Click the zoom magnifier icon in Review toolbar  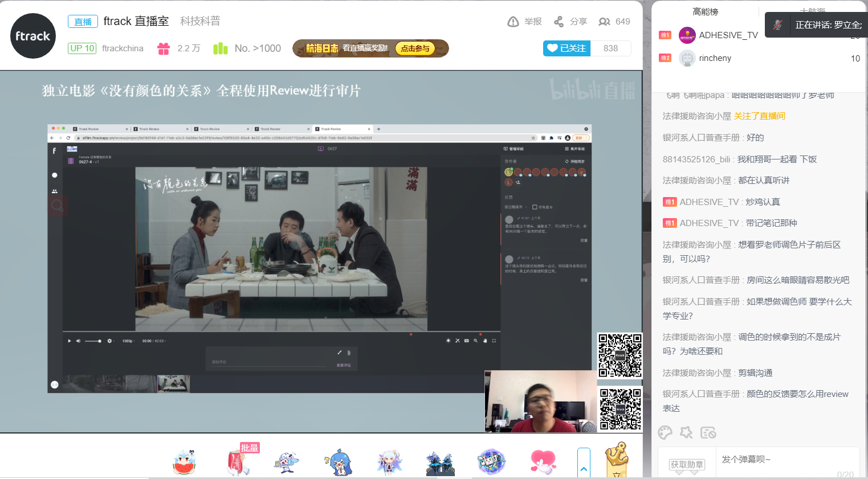click(475, 341)
